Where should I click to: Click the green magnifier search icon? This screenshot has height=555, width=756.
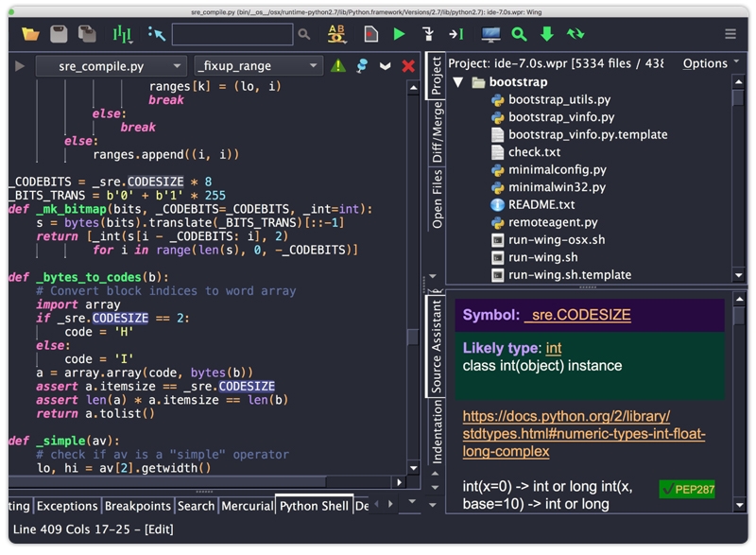click(x=518, y=34)
